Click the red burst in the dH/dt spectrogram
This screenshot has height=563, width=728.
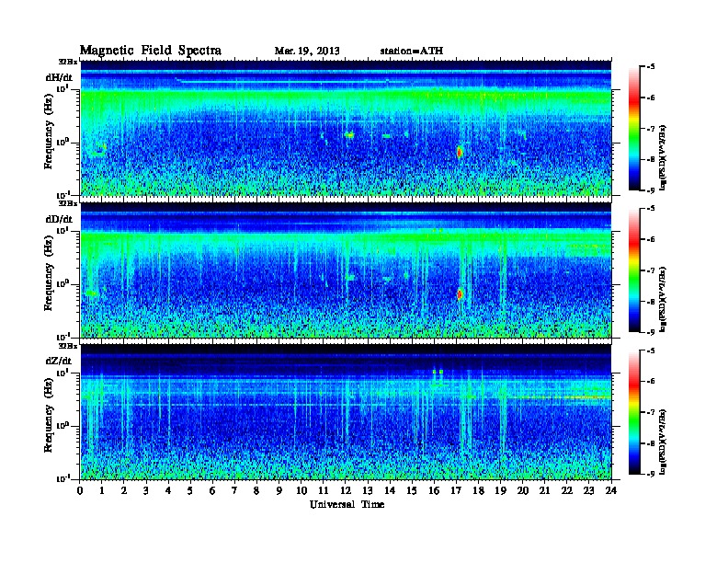pos(460,152)
